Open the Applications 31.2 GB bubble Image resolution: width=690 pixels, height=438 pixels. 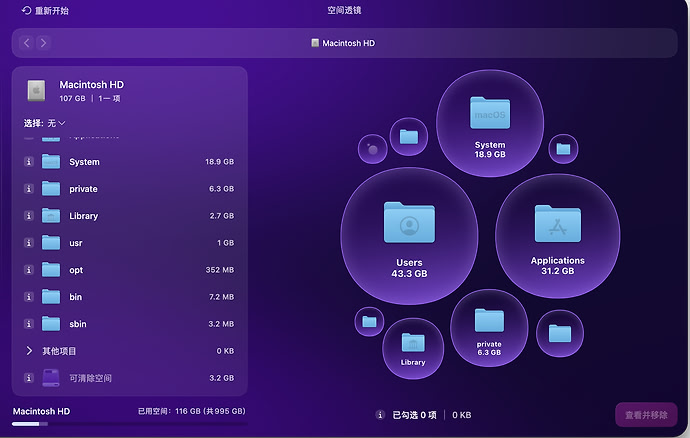coord(558,236)
